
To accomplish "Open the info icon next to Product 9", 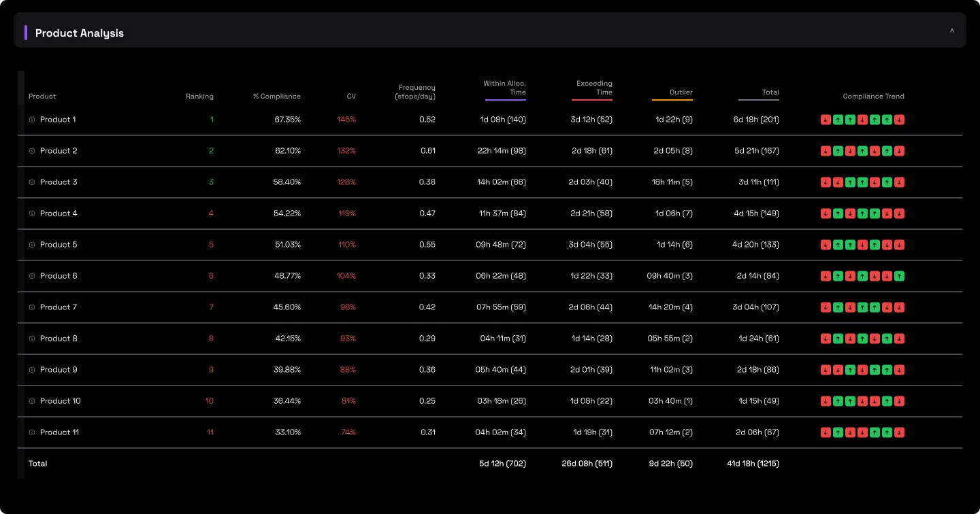I will coord(32,370).
